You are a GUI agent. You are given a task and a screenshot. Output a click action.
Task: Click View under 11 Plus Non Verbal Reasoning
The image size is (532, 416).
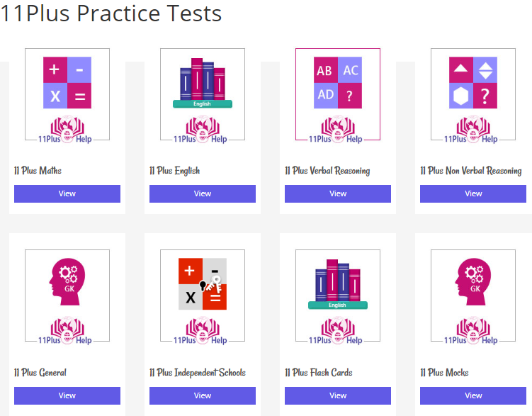pyautogui.click(x=473, y=193)
